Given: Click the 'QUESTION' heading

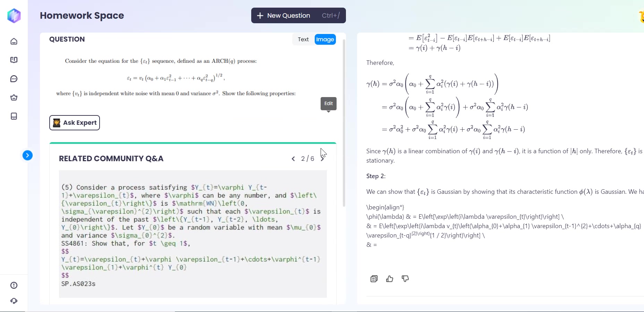Looking at the screenshot, I should click(x=67, y=40).
